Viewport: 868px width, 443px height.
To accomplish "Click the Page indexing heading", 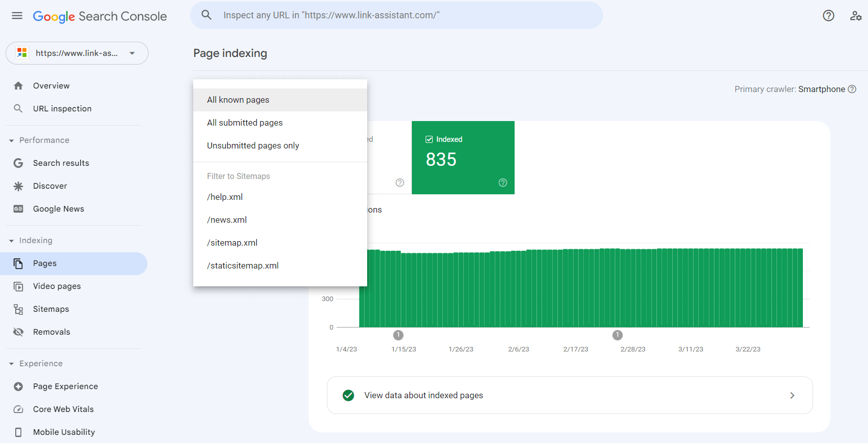I will coord(230,53).
